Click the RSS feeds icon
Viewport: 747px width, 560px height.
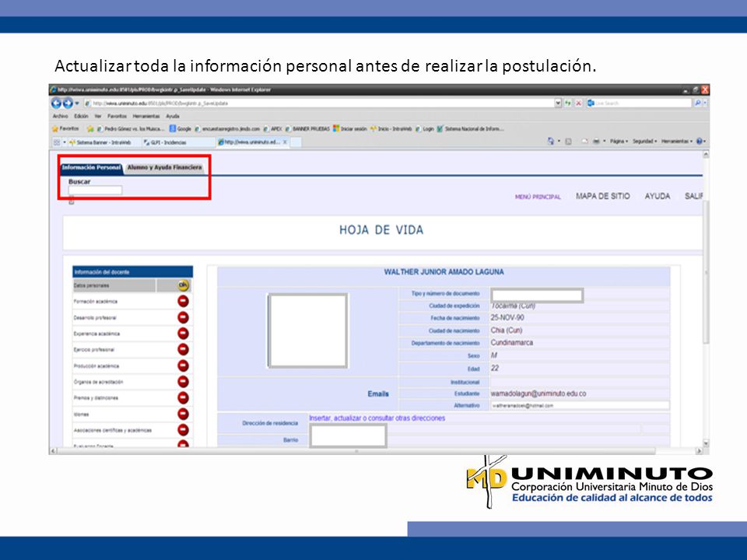(x=568, y=142)
